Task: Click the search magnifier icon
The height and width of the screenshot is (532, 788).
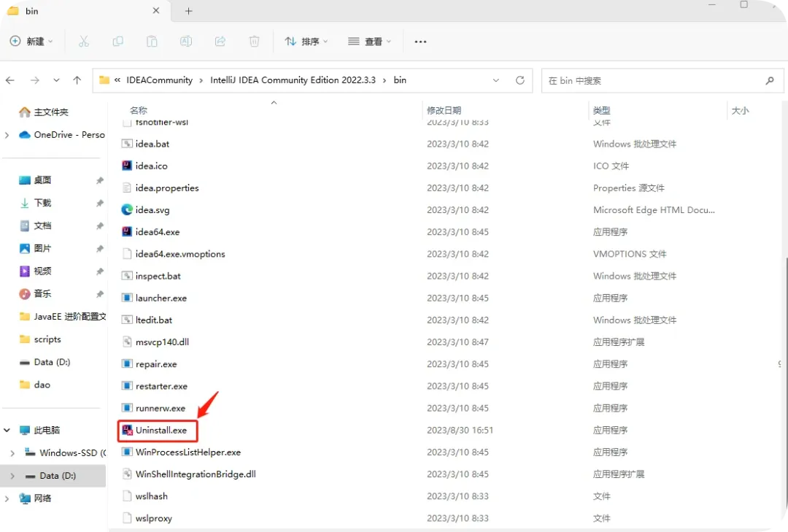Action: 770,80
